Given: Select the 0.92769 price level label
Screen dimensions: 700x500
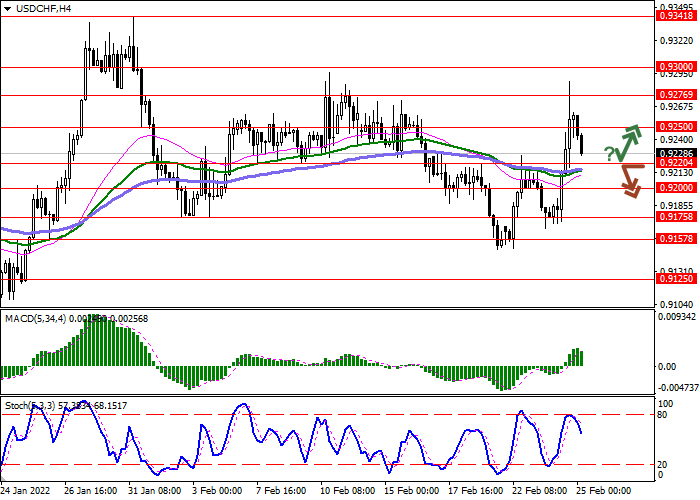Looking at the screenshot, I should tap(676, 95).
